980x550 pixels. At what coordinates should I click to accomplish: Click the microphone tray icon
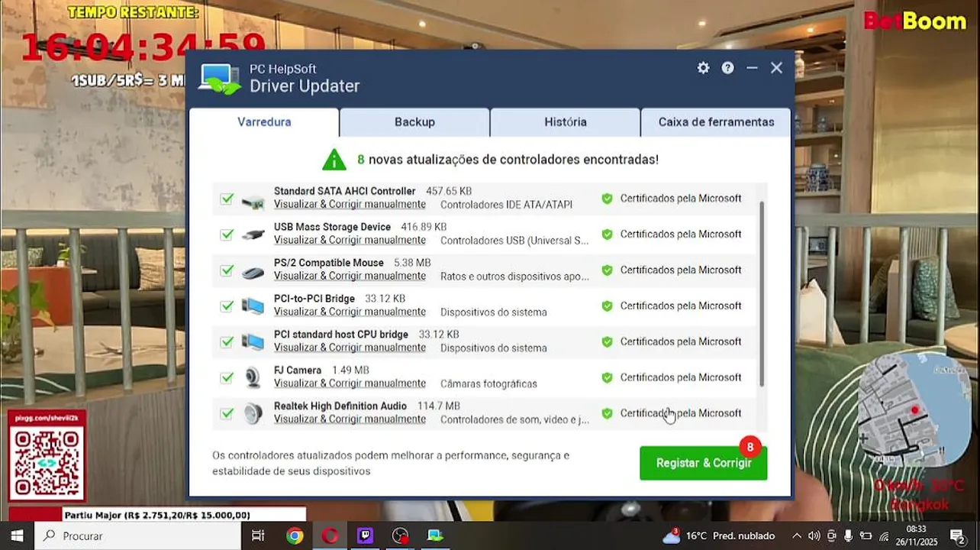point(848,535)
